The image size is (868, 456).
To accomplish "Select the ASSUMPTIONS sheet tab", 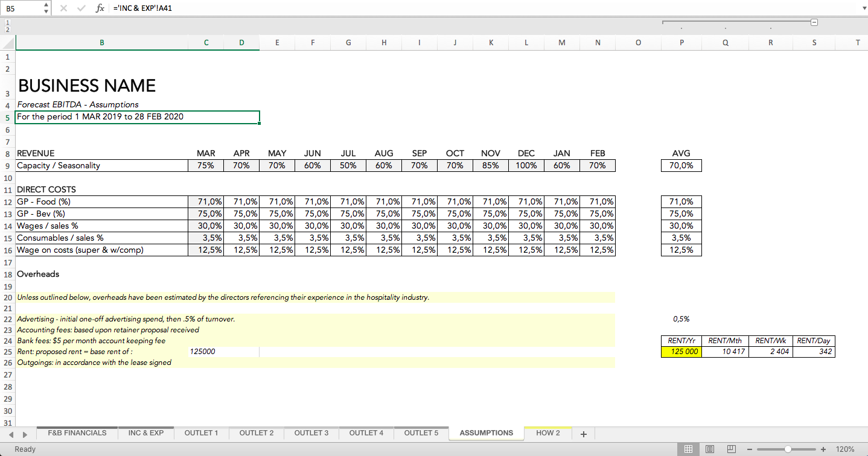I will [487, 433].
